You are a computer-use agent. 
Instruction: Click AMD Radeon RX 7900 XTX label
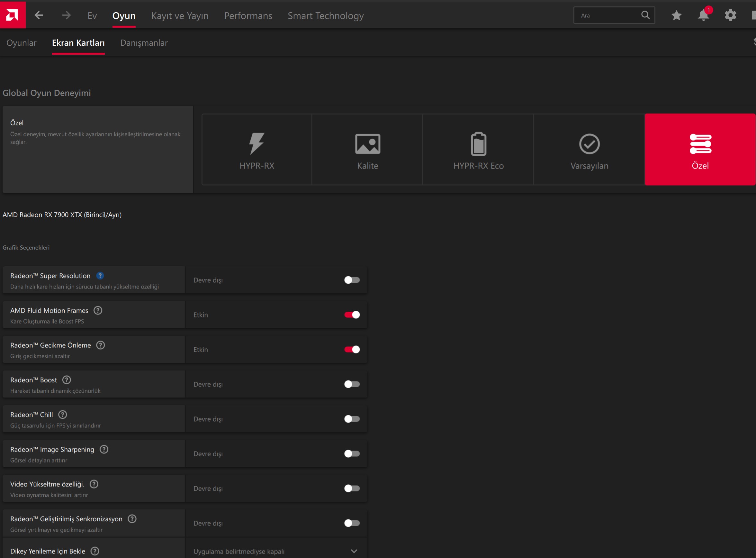click(62, 215)
